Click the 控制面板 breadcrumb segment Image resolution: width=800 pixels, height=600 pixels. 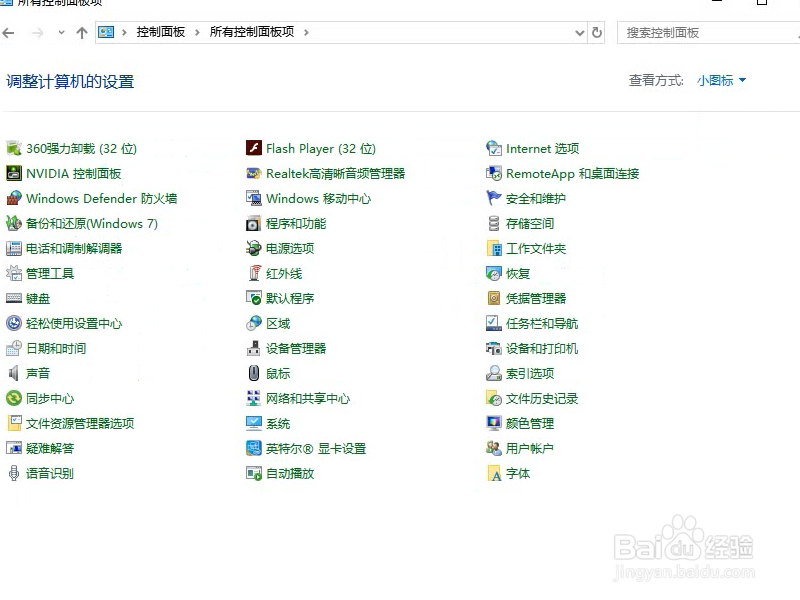[161, 32]
